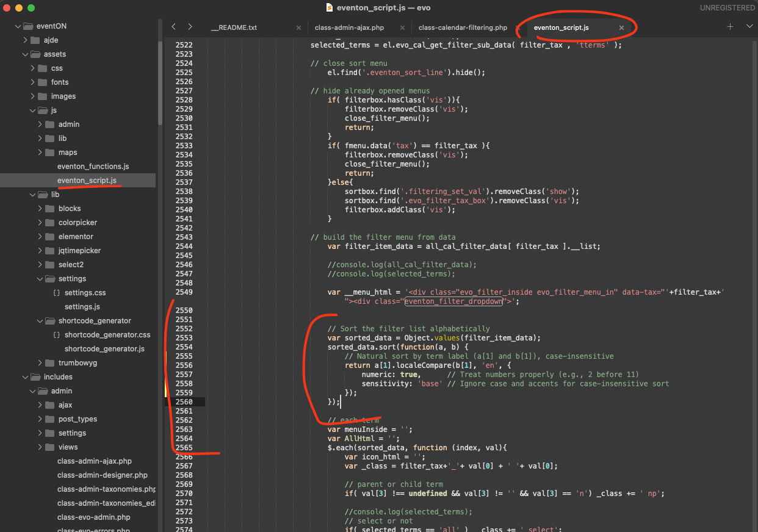Viewport: 758px width, 532px height.
Task: Close the class-admin-ajax.php tab
Action: tap(402, 28)
